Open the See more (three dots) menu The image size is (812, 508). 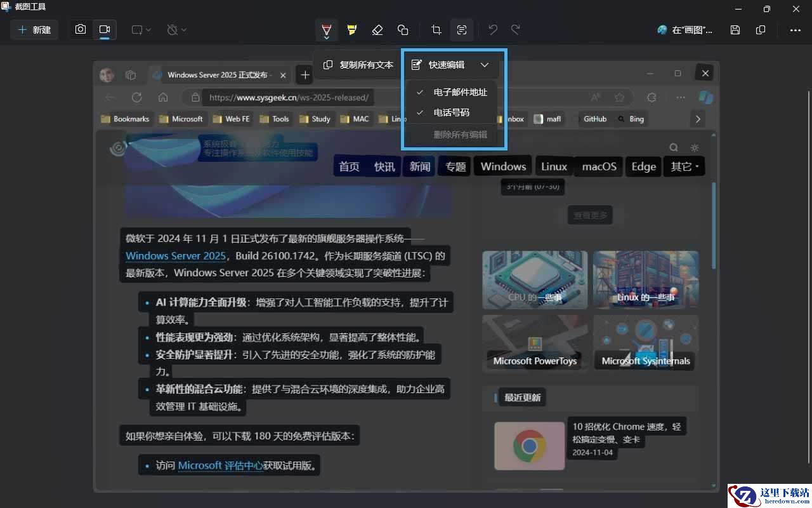pyautogui.click(x=795, y=30)
